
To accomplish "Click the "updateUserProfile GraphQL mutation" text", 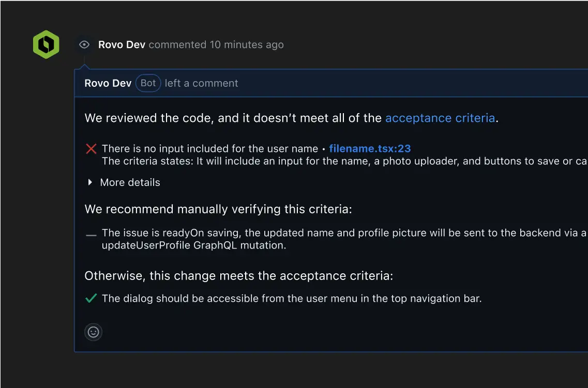I will click(194, 245).
